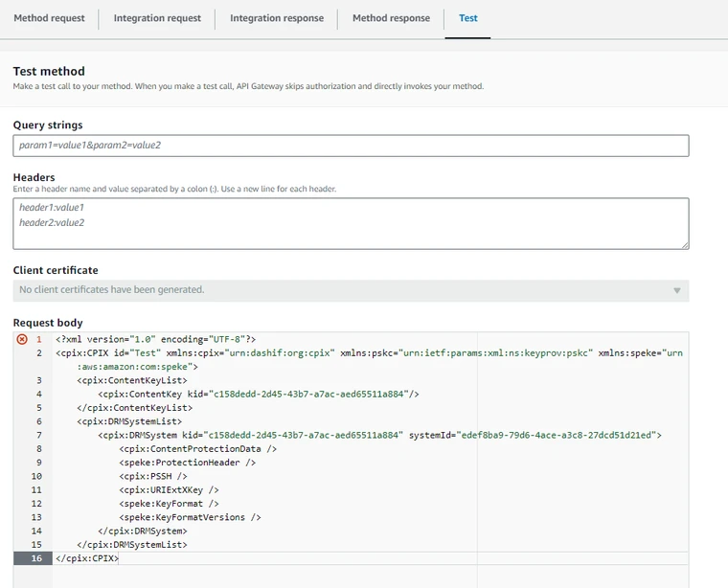The width and height of the screenshot is (728, 588).
Task: Place cursor on the closing cpix:CPIX tag
Action: 87,558
